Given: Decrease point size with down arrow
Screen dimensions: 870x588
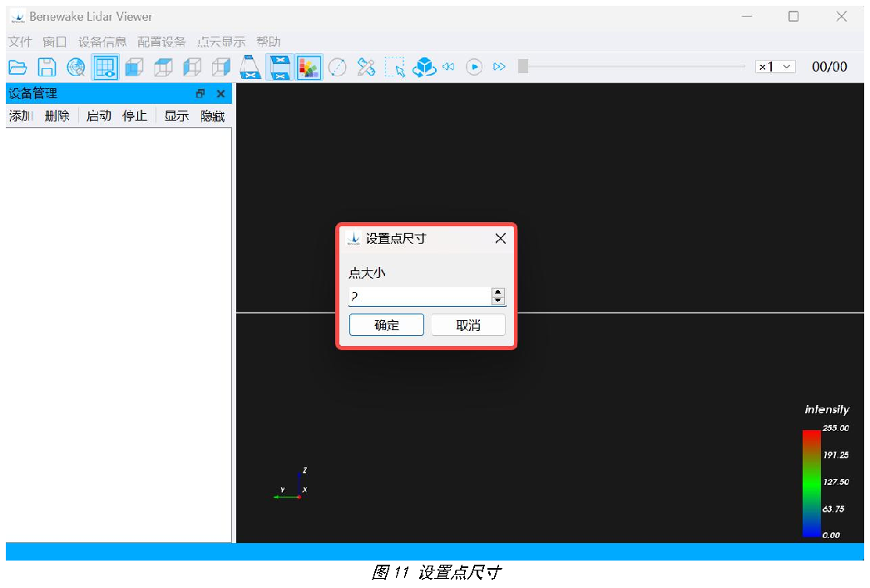Looking at the screenshot, I should tap(498, 301).
